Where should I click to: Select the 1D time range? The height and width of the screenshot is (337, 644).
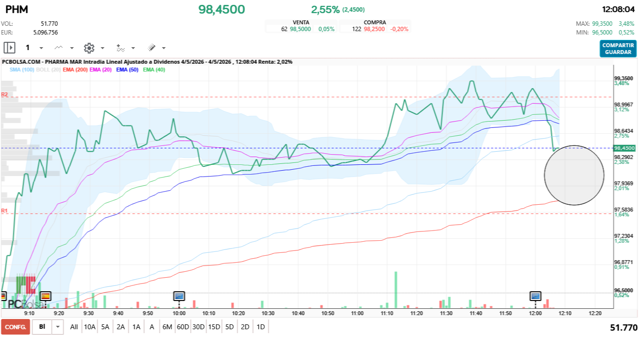(261, 327)
